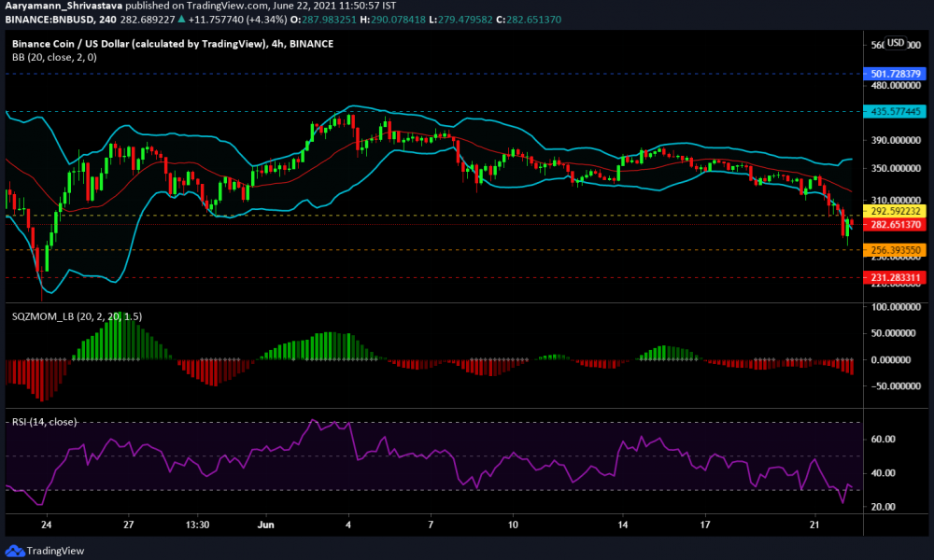Image resolution: width=934 pixels, height=560 pixels.
Task: Click the 17 date label on time axis
Action: pos(705,525)
